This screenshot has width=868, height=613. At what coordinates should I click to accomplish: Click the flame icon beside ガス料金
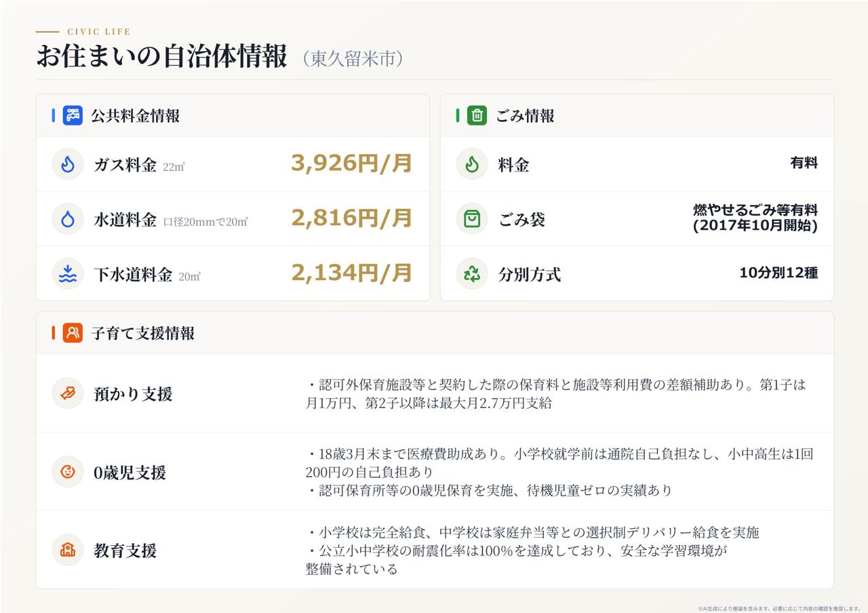click(x=68, y=164)
